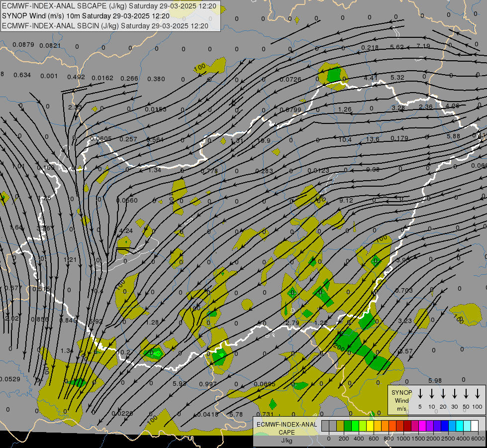
Task: Click the map value 0.703
Action: [x=404, y=290]
